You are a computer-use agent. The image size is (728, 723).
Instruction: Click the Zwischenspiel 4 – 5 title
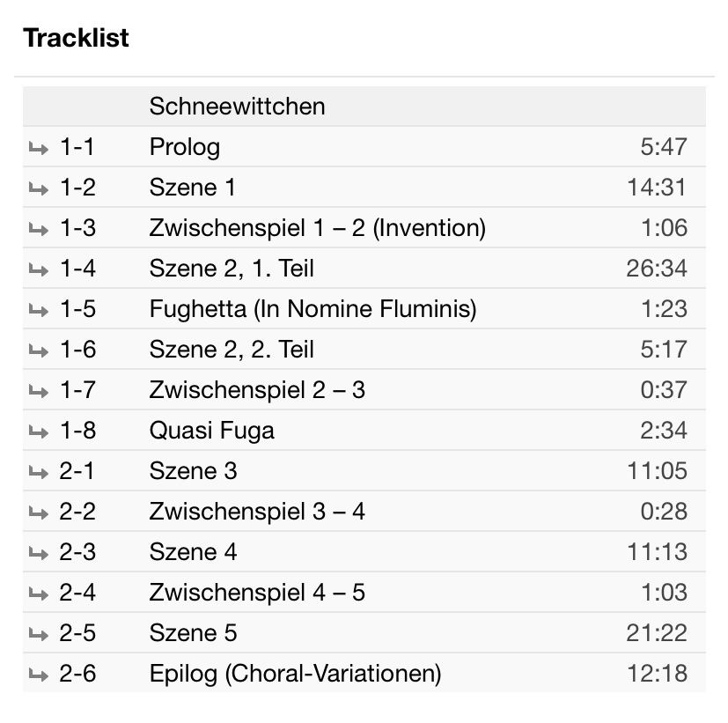coord(257,593)
